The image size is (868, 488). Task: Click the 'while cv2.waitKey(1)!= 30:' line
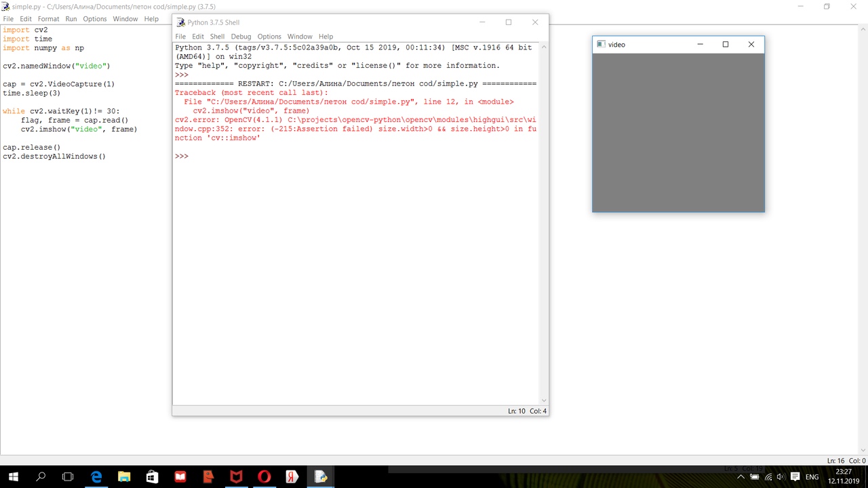click(61, 111)
